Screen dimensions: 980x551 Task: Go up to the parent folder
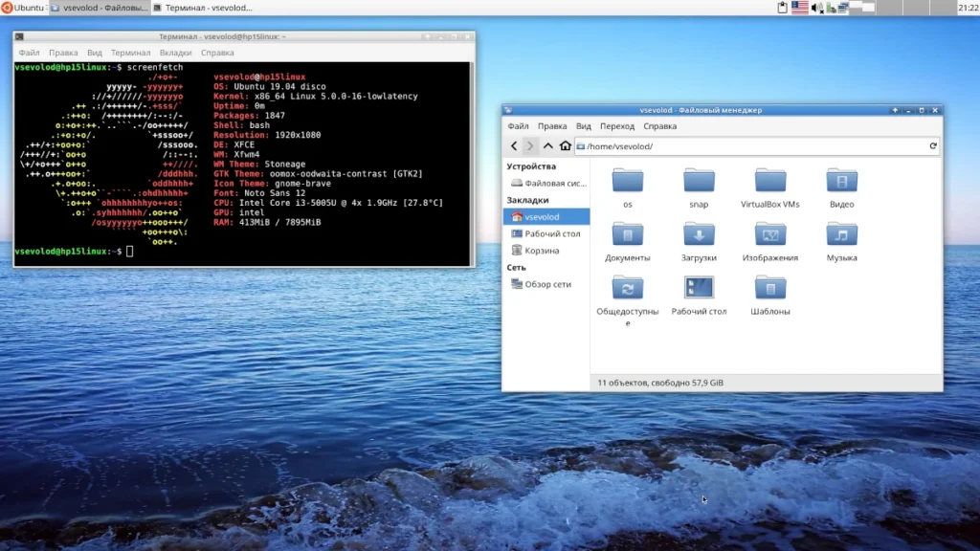pos(548,146)
